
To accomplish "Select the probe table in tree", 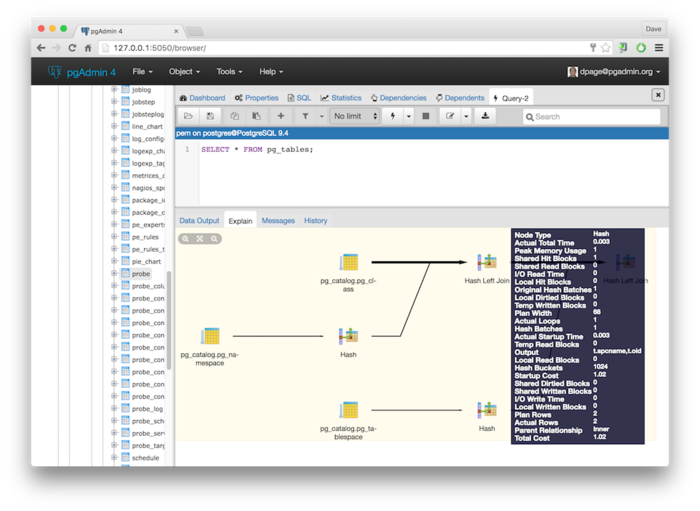I will pyautogui.click(x=141, y=274).
